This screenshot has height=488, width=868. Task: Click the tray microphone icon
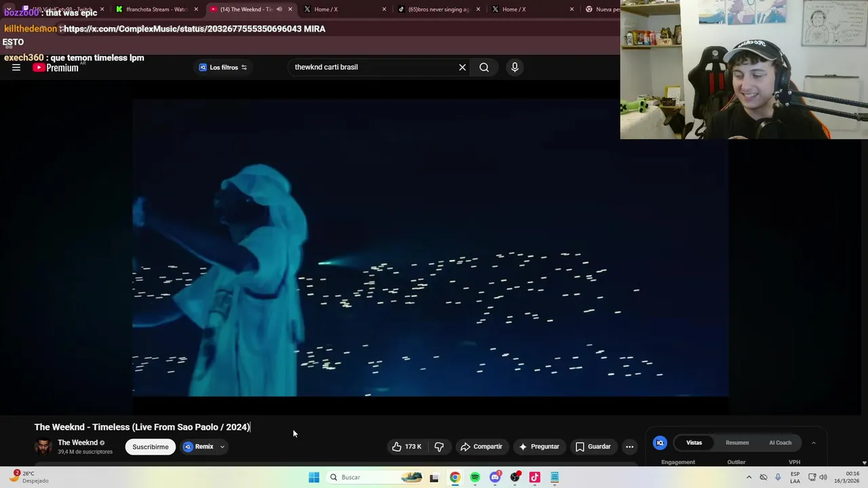pos(778,477)
